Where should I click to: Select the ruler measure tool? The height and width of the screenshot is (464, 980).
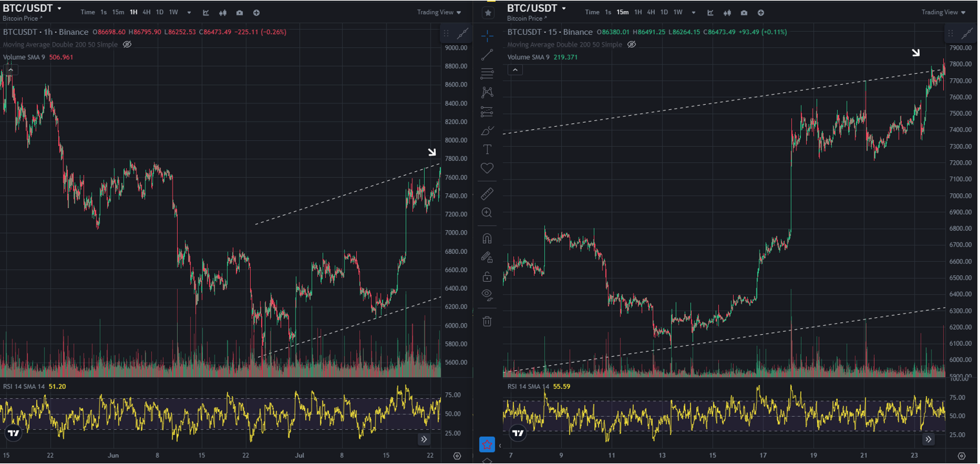point(487,193)
